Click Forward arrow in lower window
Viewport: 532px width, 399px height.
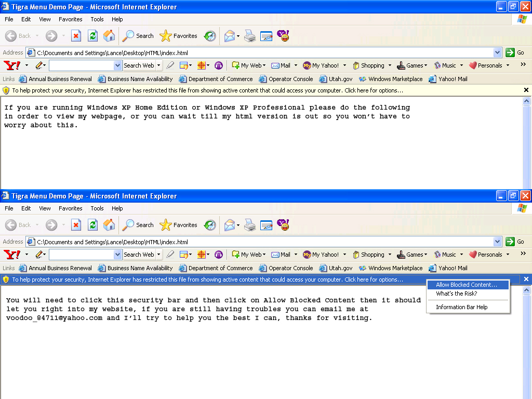pos(51,224)
